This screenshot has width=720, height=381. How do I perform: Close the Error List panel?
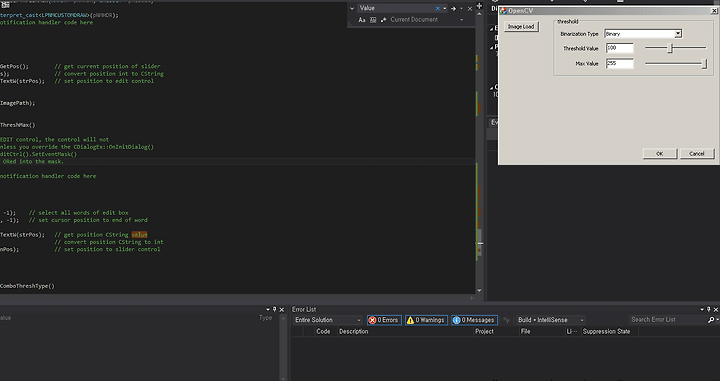click(x=716, y=309)
